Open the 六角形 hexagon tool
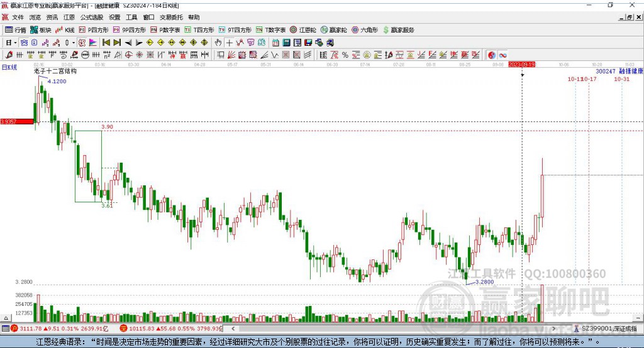This screenshot has width=644, height=348. 365,30
